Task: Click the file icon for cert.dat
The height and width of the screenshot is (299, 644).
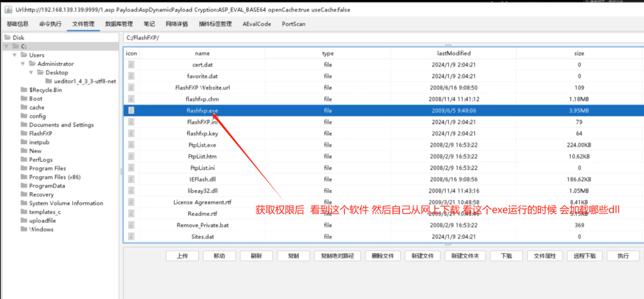Action: (131, 65)
